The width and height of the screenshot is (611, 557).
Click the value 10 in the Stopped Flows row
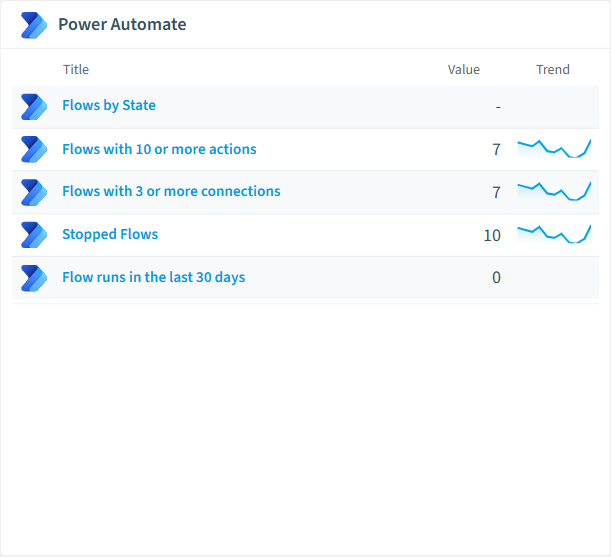pyautogui.click(x=492, y=235)
